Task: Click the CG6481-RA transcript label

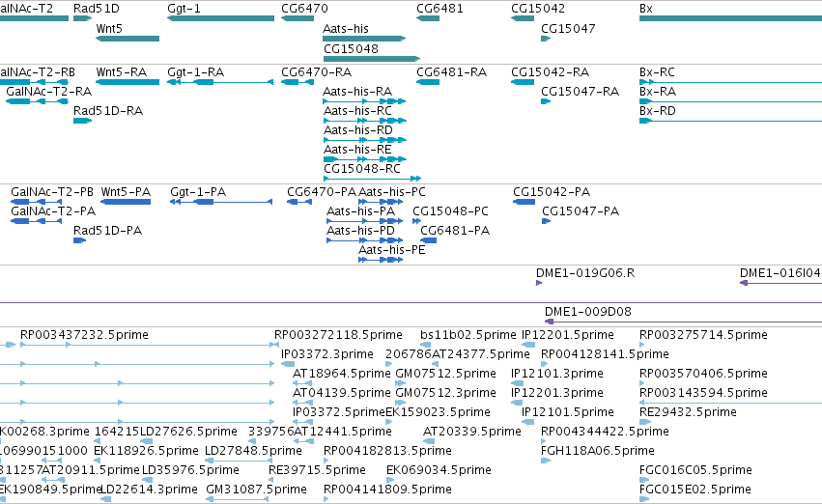Action: click(x=451, y=71)
